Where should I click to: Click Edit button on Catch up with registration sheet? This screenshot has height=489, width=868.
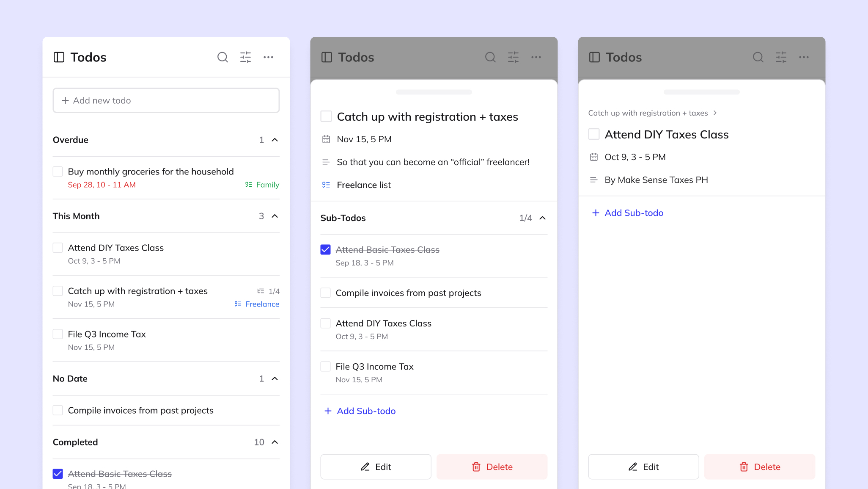(x=376, y=467)
